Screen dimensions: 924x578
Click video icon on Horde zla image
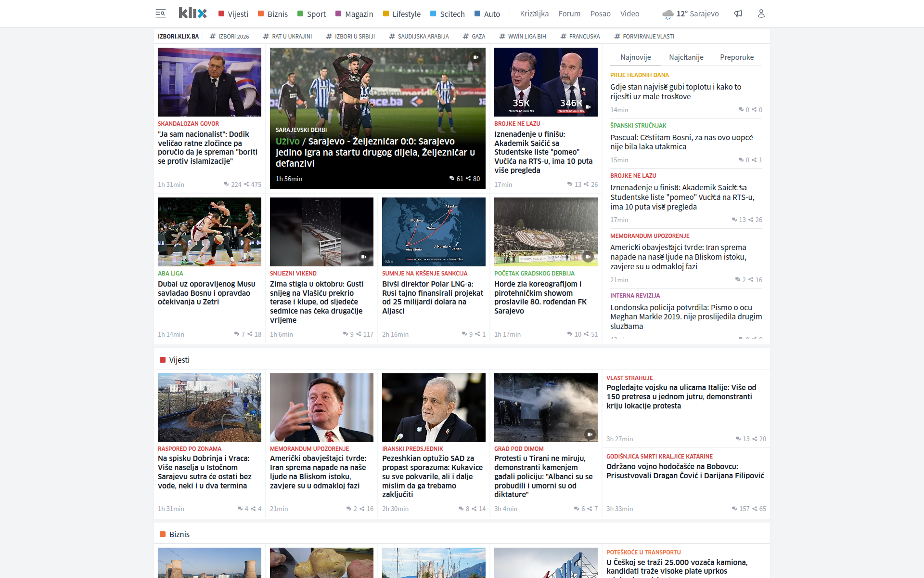[x=588, y=257]
